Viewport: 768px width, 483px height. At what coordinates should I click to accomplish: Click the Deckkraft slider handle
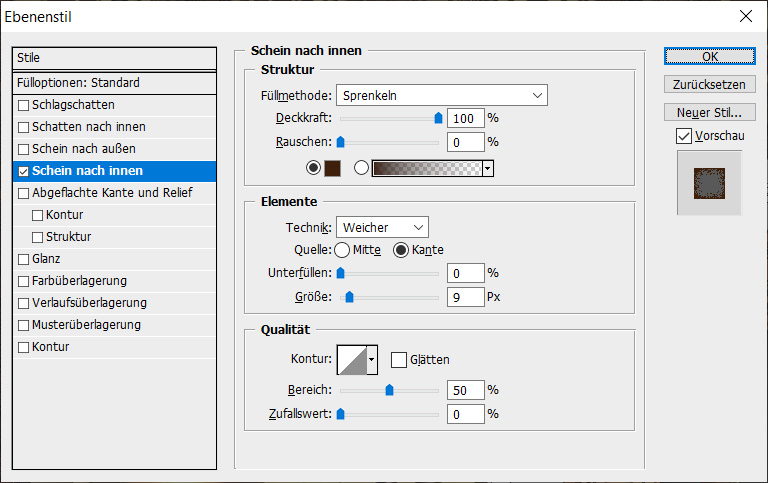pyautogui.click(x=437, y=118)
